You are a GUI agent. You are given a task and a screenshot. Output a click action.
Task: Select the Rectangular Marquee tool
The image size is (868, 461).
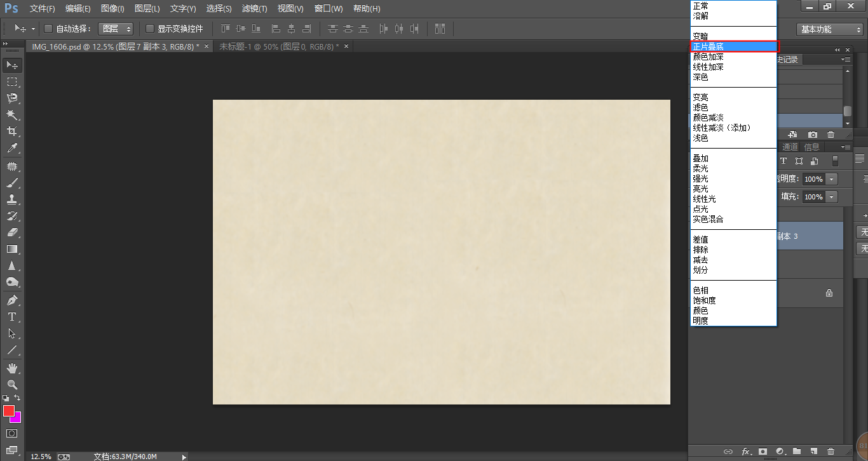click(x=12, y=82)
